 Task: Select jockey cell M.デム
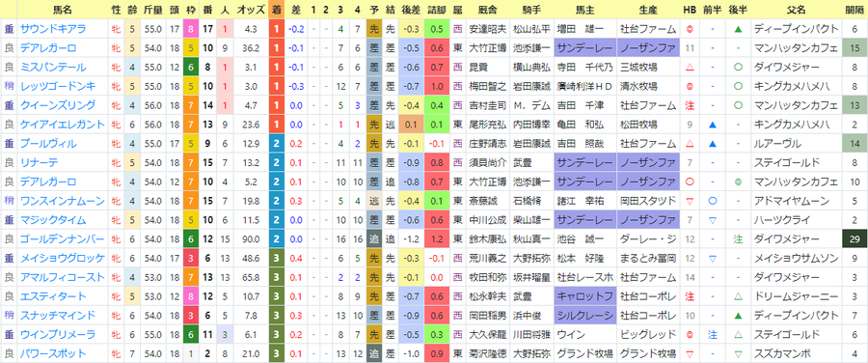point(531,105)
